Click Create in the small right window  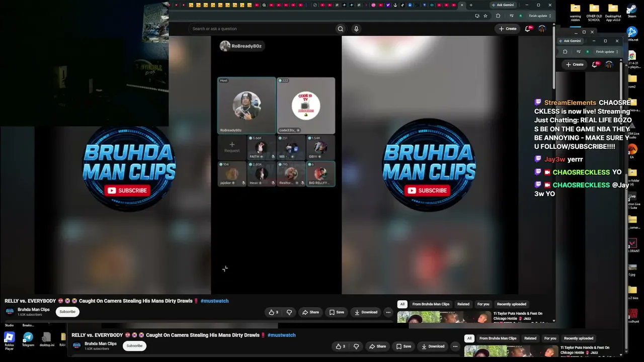tap(575, 64)
